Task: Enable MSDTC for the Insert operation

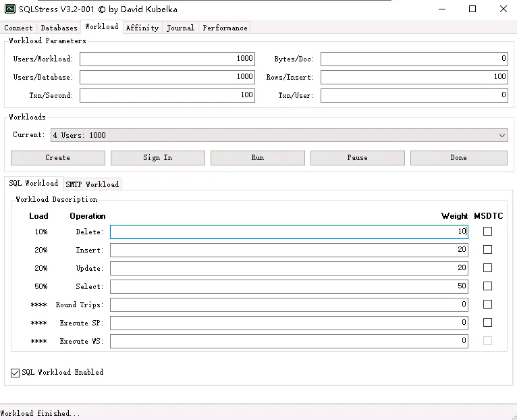Action: click(x=488, y=249)
